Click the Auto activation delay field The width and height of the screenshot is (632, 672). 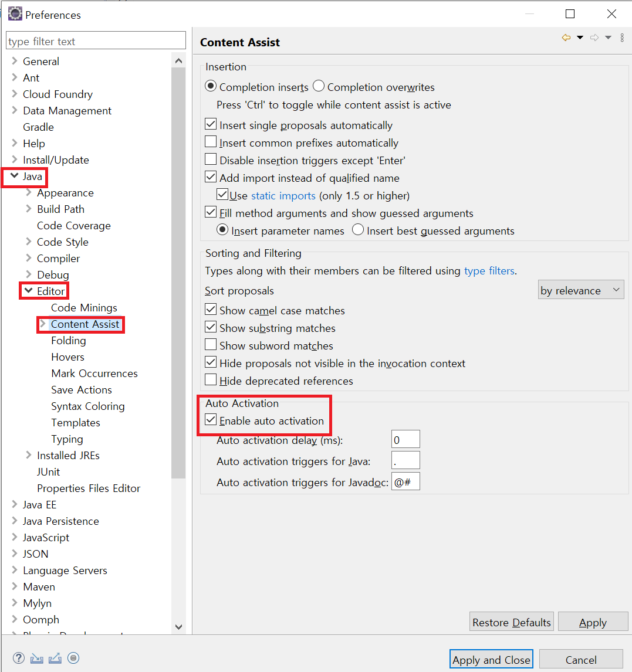(x=405, y=440)
